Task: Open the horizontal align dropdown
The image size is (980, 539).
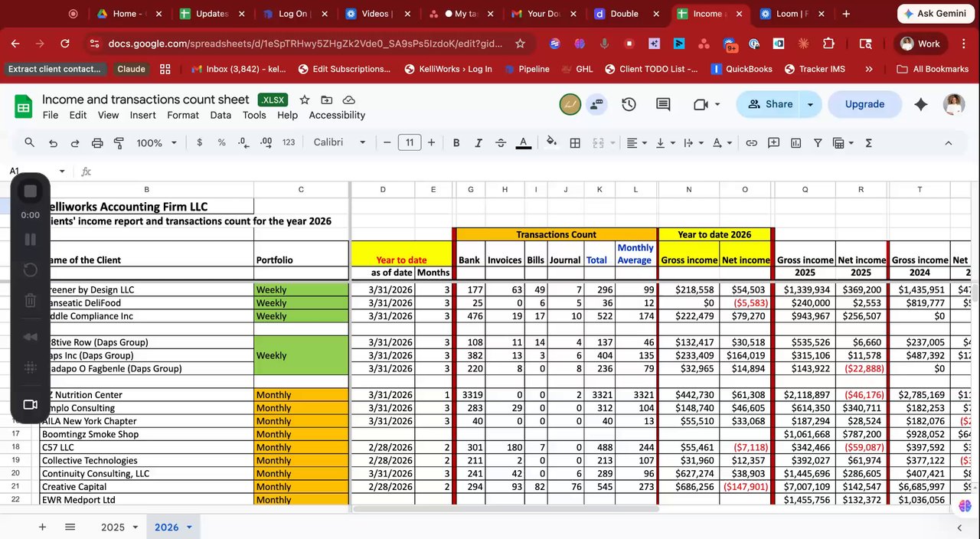Action: [637, 143]
